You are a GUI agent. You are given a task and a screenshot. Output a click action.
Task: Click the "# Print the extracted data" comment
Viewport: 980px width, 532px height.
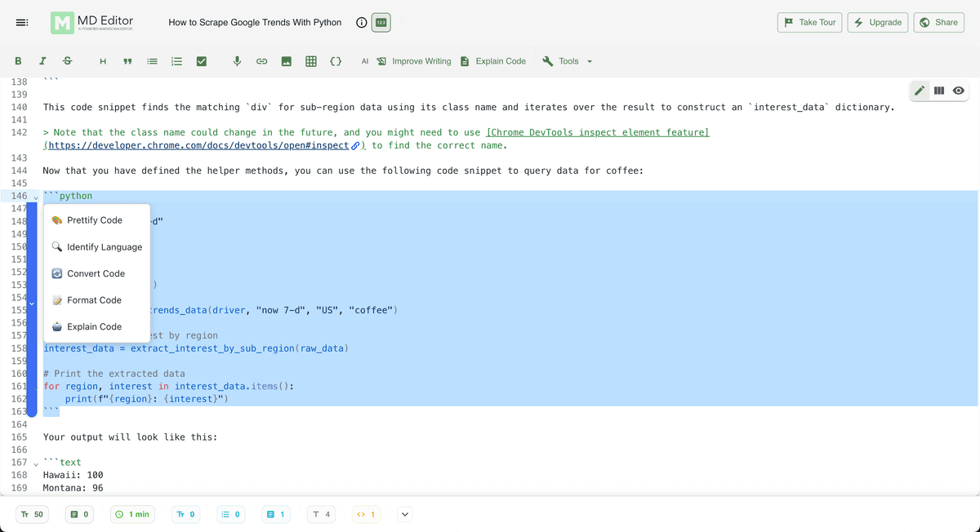pos(114,374)
